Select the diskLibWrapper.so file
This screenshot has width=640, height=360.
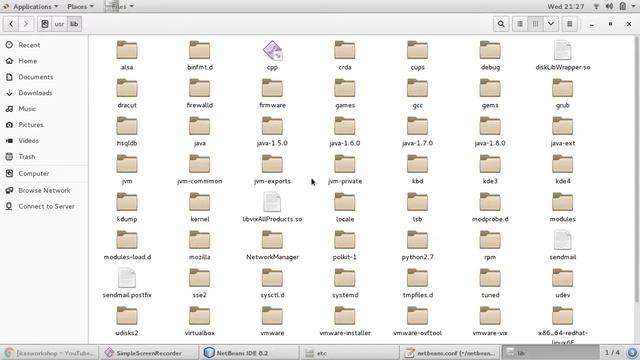point(562,56)
